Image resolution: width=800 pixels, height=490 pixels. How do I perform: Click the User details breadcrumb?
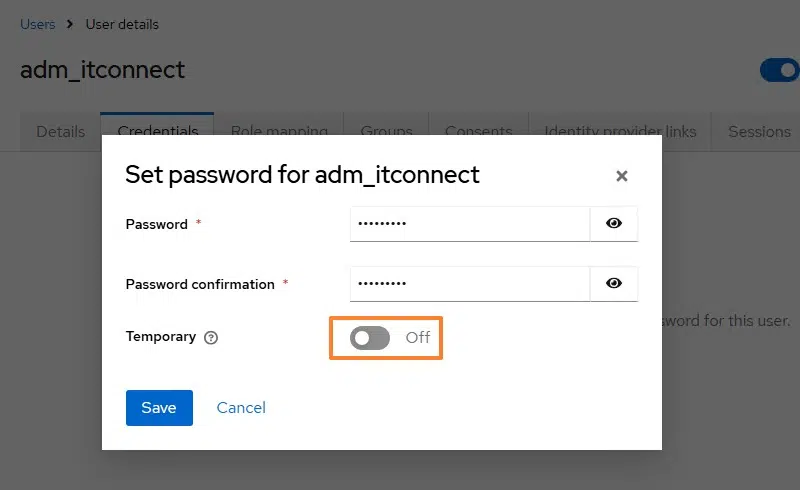coord(122,24)
